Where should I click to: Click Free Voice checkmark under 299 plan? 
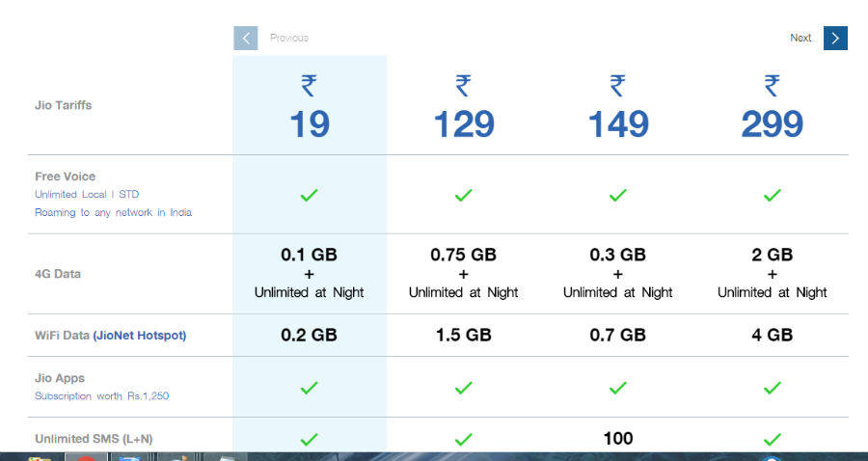pyautogui.click(x=772, y=195)
